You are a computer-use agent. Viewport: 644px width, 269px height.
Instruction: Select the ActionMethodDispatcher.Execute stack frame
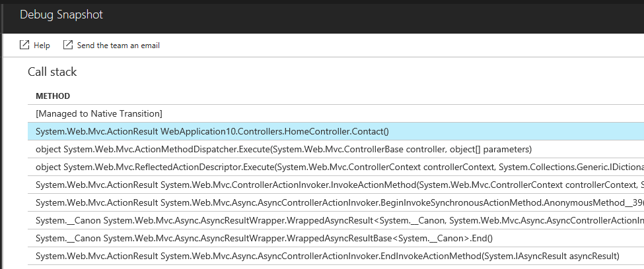[x=336, y=149]
